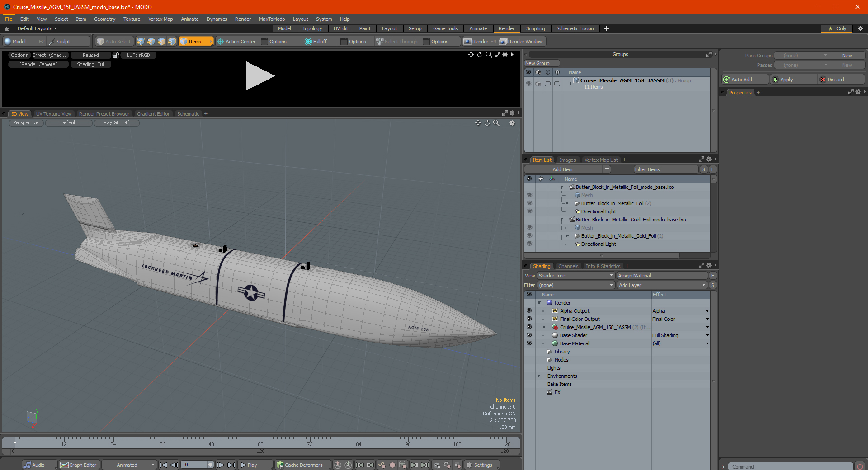The width and height of the screenshot is (868, 470).
Task: Toggle visibility of Base Material
Action: (x=529, y=343)
